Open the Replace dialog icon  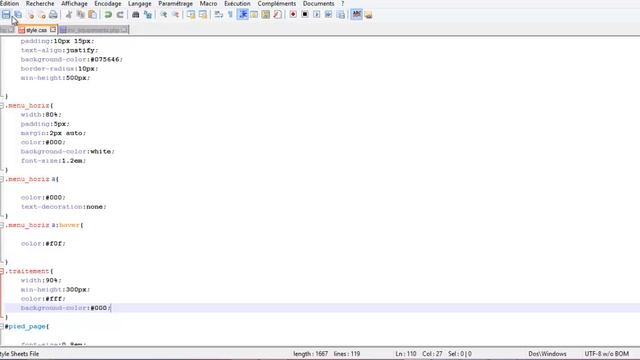pyautogui.click(x=148, y=15)
